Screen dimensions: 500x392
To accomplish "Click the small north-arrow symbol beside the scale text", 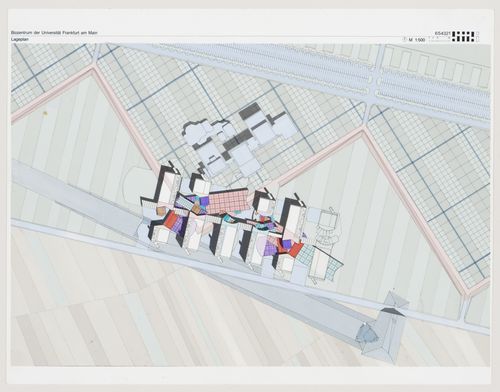I will point(405,39).
